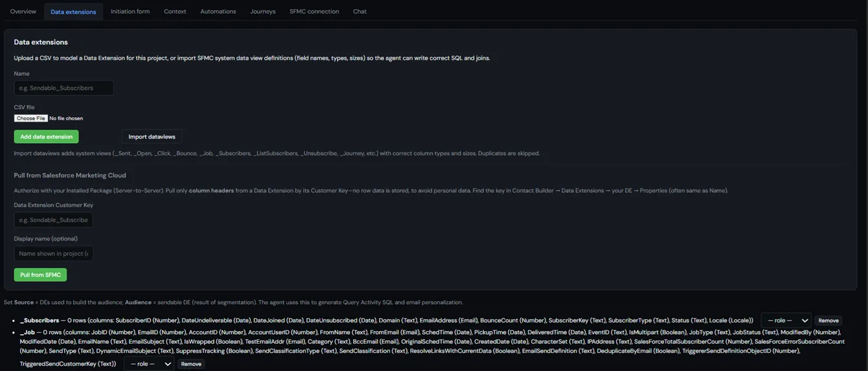The image size is (868, 371).
Task: Open the Chat tab
Action: tap(360, 11)
